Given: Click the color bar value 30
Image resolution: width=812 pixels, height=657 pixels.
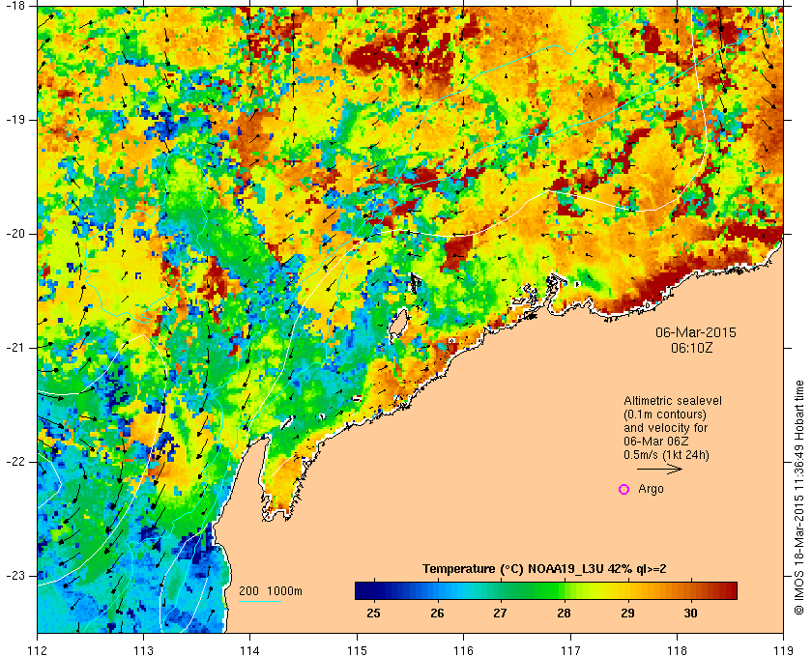Looking at the screenshot, I should click(690, 614).
